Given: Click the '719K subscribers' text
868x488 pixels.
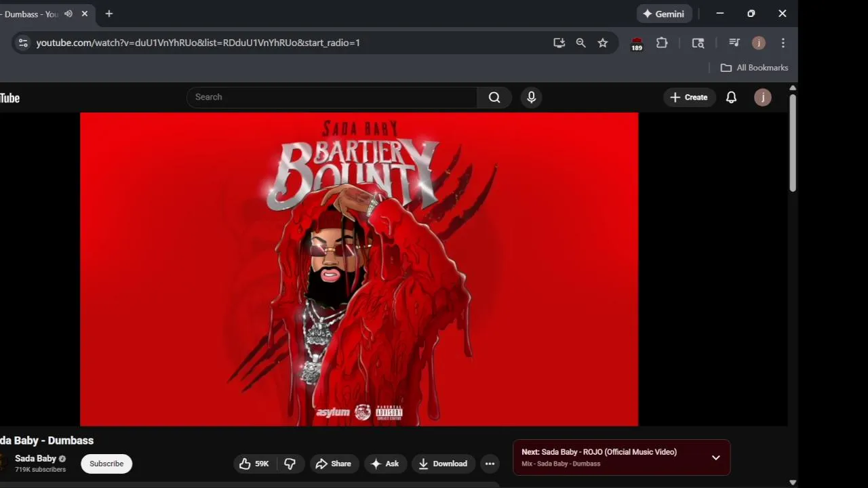Looking at the screenshot, I should pyautogui.click(x=41, y=470).
